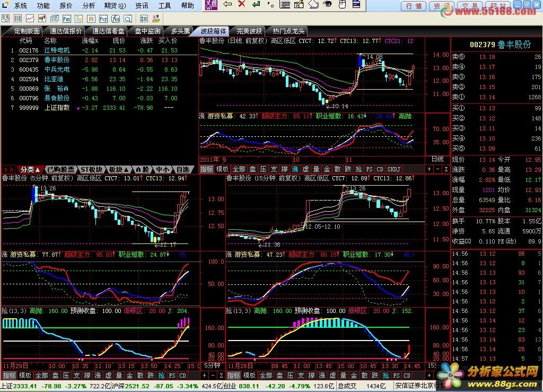Toggle the 抢 indicator on the 5-minute chart
Viewport: 543px width, 392px height.
tap(161, 376)
